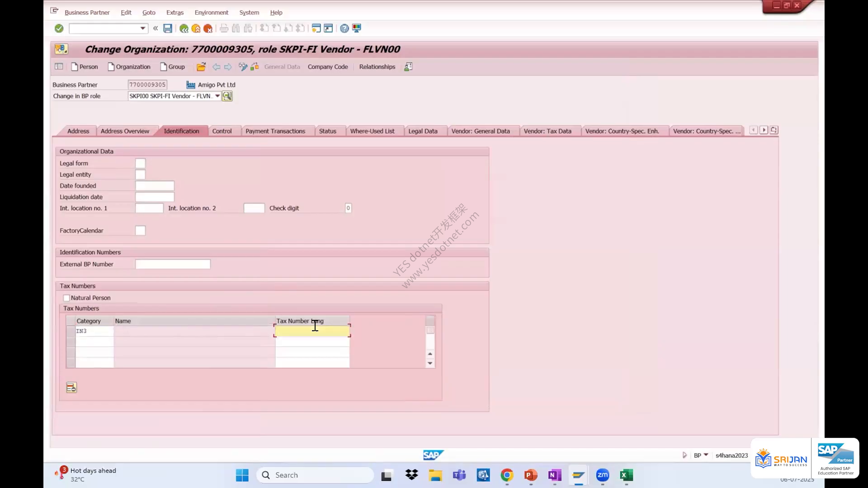Image resolution: width=868 pixels, height=488 pixels.
Task: Click the BP role detail magnifier icon
Action: 227,96
